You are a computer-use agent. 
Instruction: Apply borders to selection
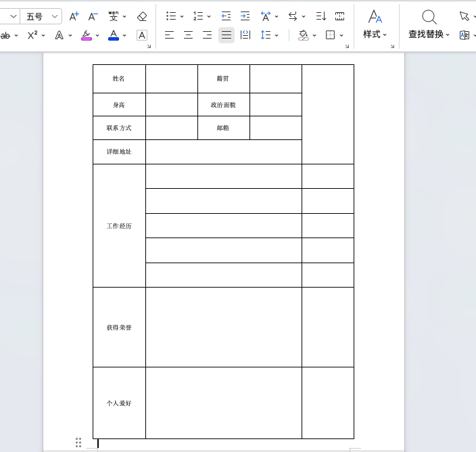tap(330, 35)
